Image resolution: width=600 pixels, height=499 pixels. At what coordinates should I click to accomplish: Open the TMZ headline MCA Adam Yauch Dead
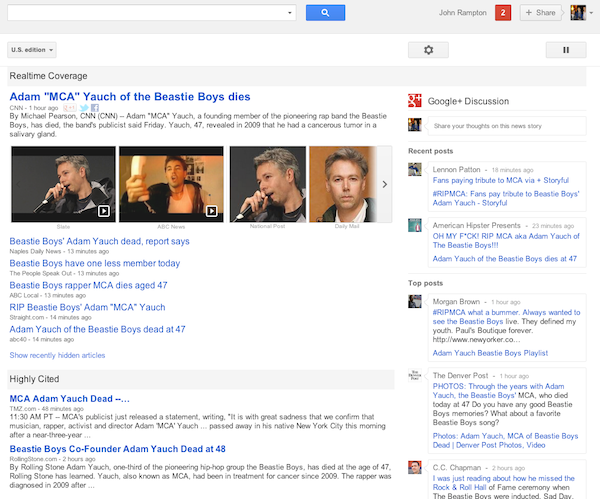(70, 399)
